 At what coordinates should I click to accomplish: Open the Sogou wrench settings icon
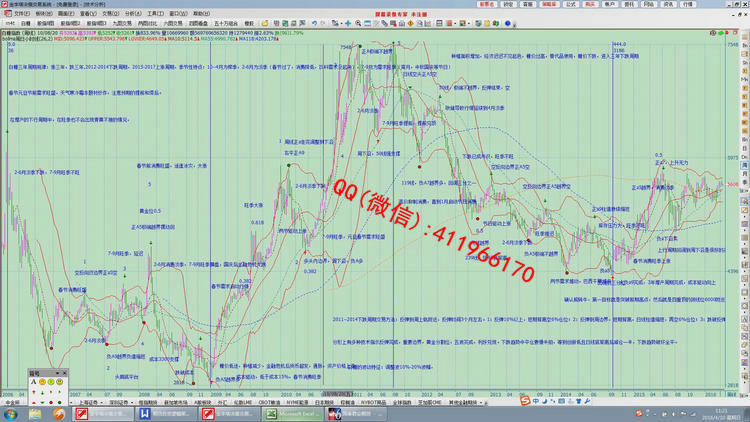587,401
